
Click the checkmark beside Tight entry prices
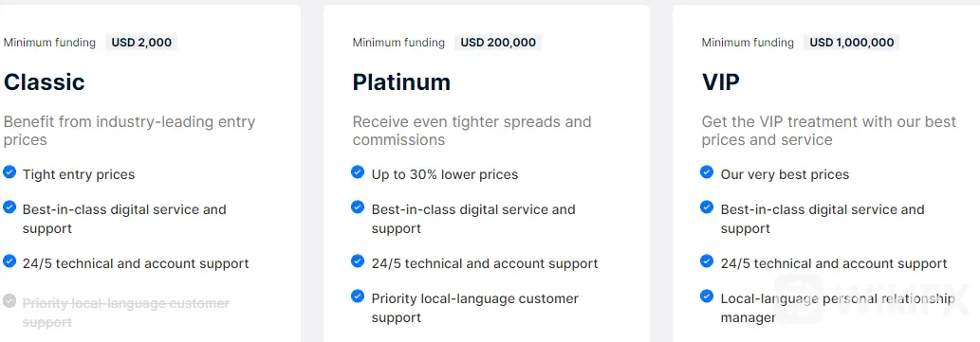pyautogui.click(x=9, y=171)
